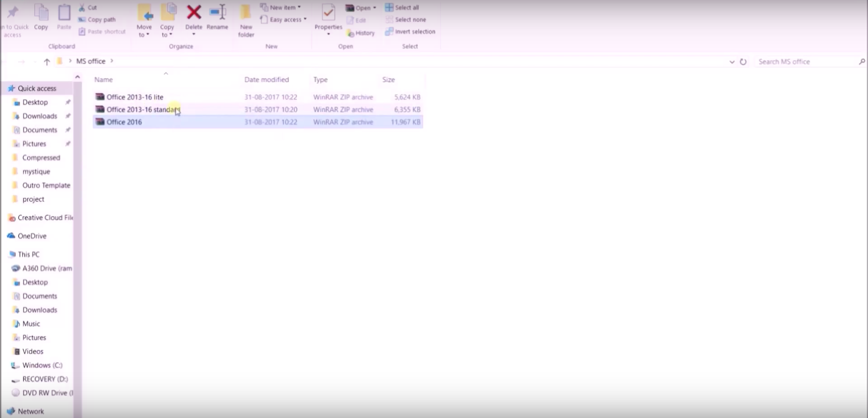
Task: Click the navigation pane scroll up arrow
Action: pos(78,77)
